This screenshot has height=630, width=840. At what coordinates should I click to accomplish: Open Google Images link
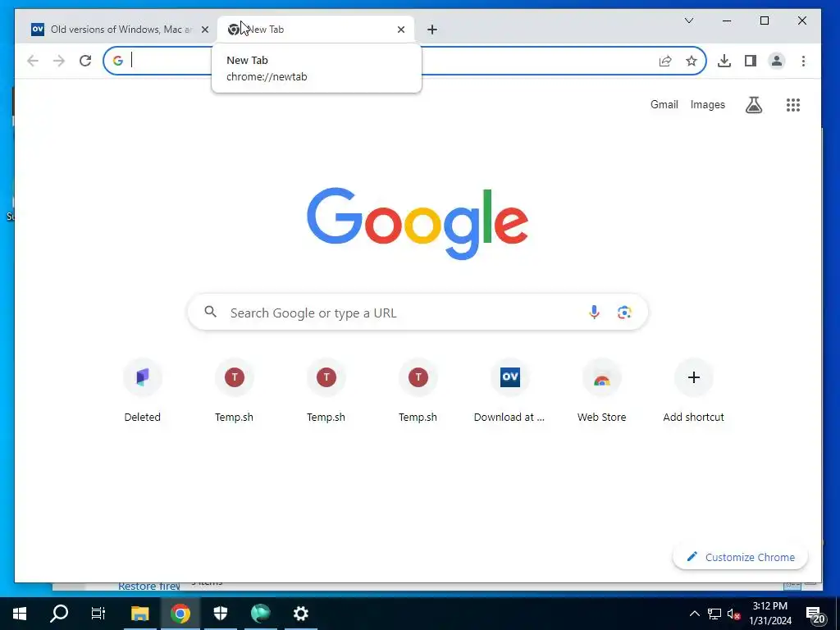click(708, 104)
